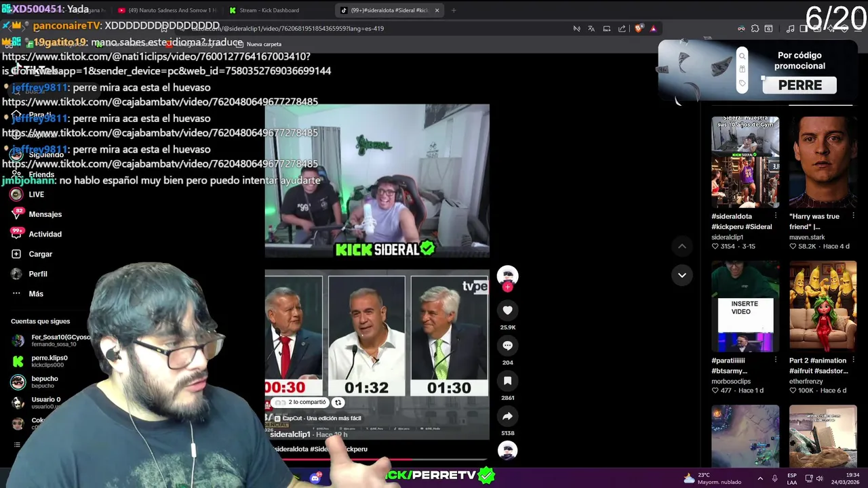Open the maven.stark author link
This screenshot has height=488, width=868.
tap(807, 237)
